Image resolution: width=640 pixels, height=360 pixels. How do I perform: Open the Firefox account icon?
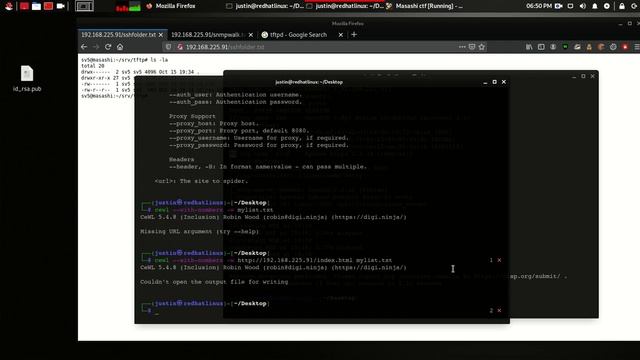coord(553,47)
